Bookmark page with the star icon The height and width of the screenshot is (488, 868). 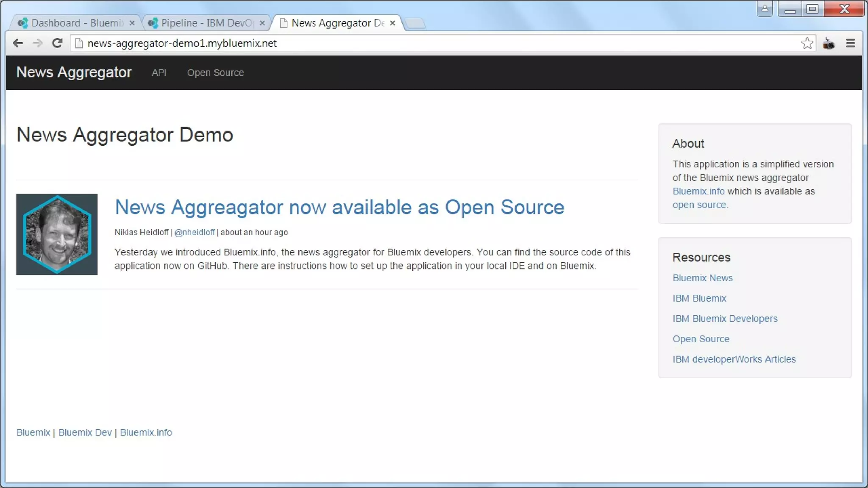807,43
